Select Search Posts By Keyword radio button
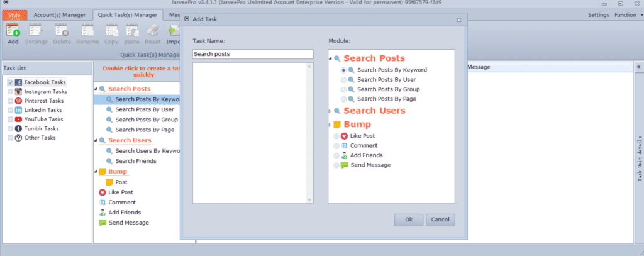 pos(343,70)
